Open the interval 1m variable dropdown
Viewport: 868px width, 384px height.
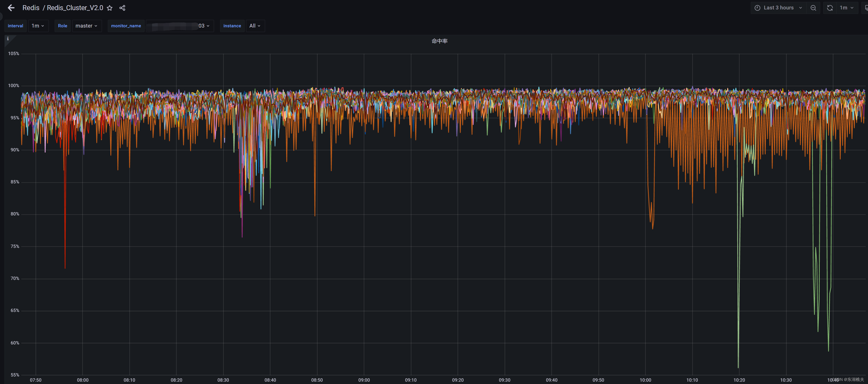tap(38, 26)
